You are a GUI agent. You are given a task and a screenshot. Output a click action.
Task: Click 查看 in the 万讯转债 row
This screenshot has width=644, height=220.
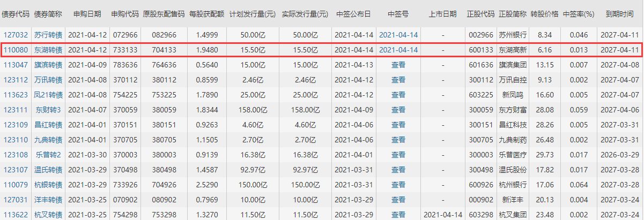[398, 80]
